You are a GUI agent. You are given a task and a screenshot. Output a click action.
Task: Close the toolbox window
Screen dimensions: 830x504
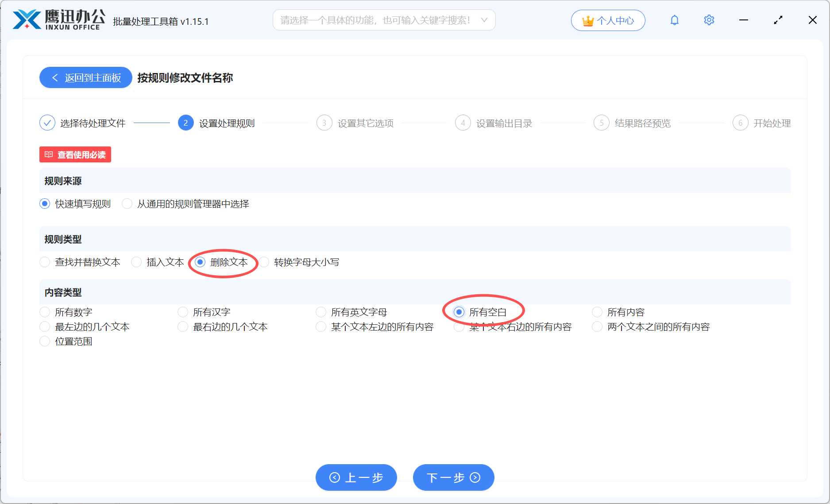(813, 20)
